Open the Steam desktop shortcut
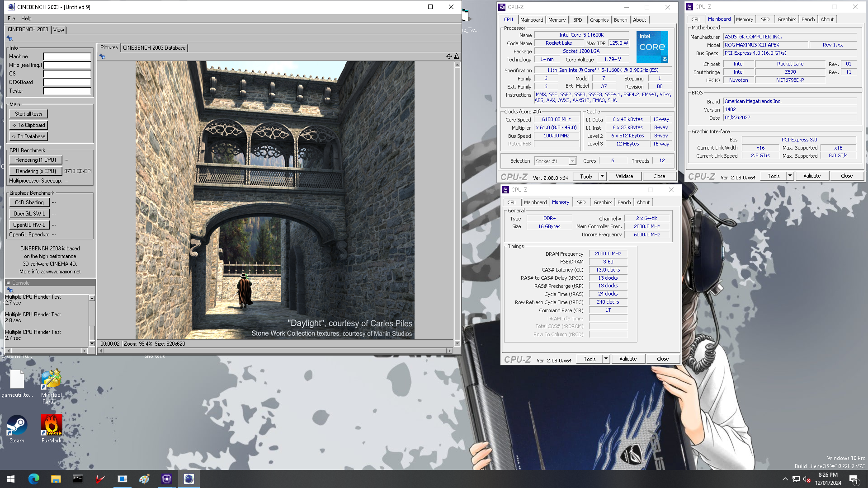868x488 pixels. coord(17,429)
